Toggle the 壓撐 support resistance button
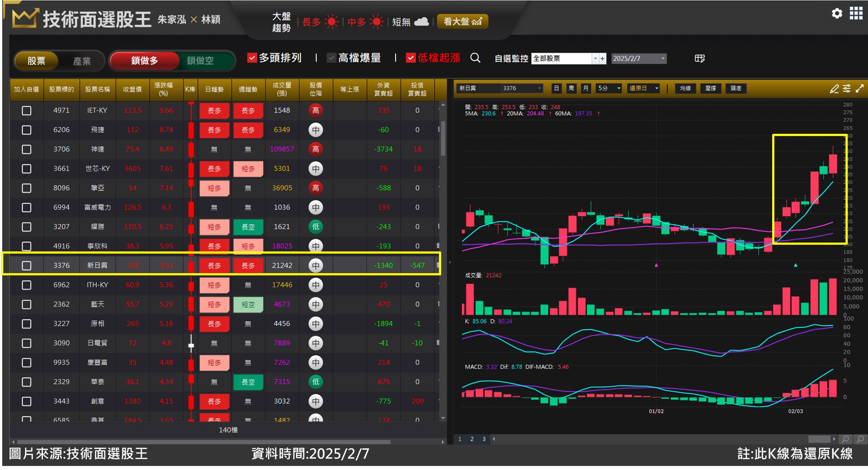This screenshot has width=868, height=470. tap(711, 88)
